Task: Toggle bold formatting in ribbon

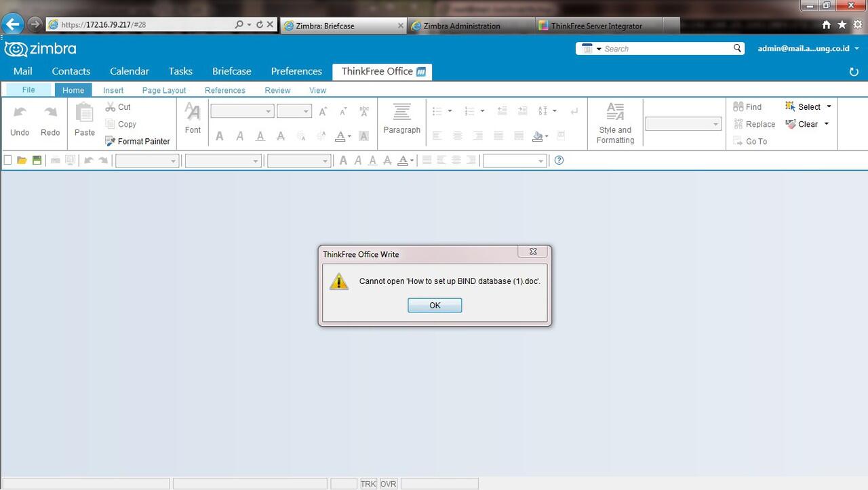Action: pyautogui.click(x=220, y=136)
